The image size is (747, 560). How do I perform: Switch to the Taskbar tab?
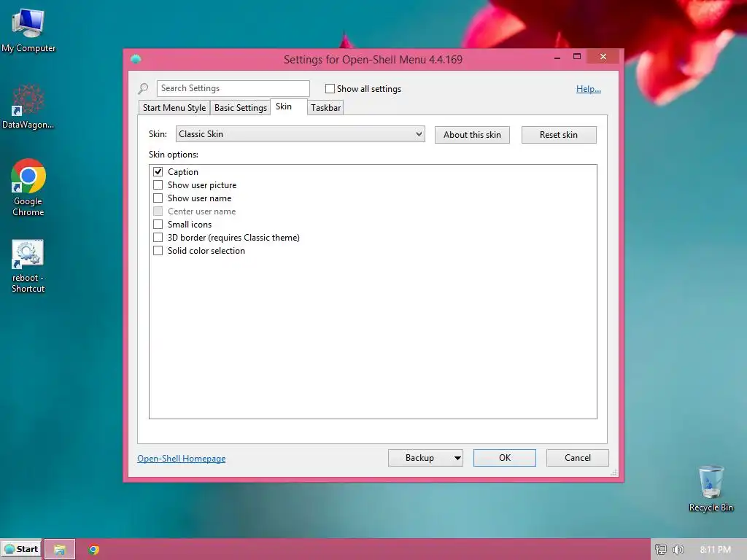(326, 108)
